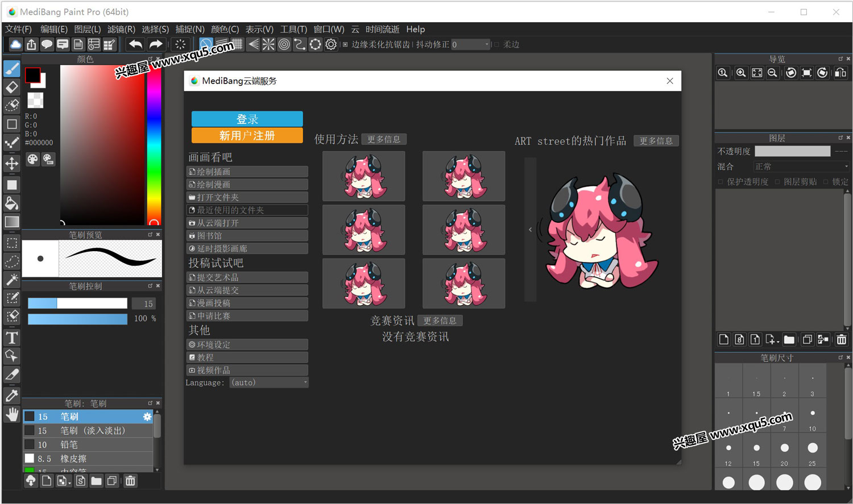Click the foreground black color swatch
This screenshot has height=504, width=853.
32,75
